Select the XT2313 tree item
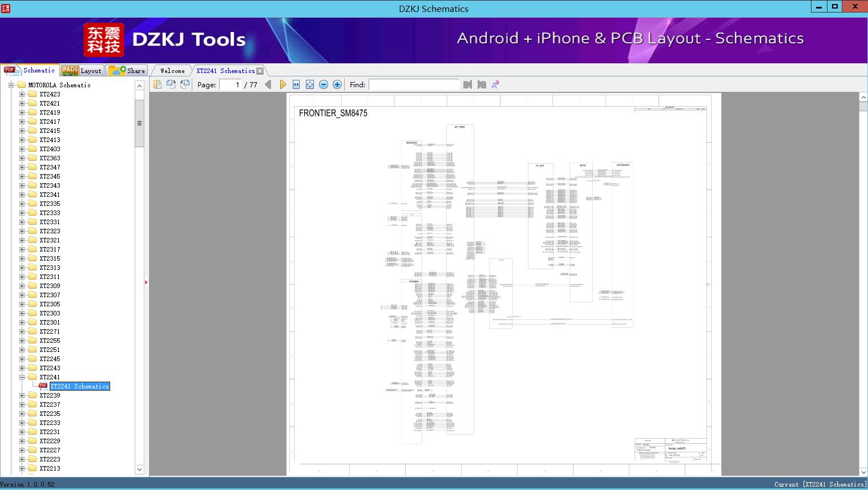This screenshot has width=868, height=490. pos(50,268)
